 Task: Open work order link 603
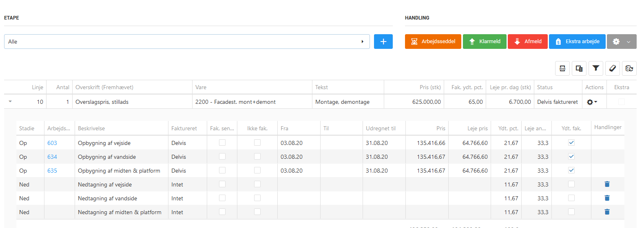click(52, 143)
